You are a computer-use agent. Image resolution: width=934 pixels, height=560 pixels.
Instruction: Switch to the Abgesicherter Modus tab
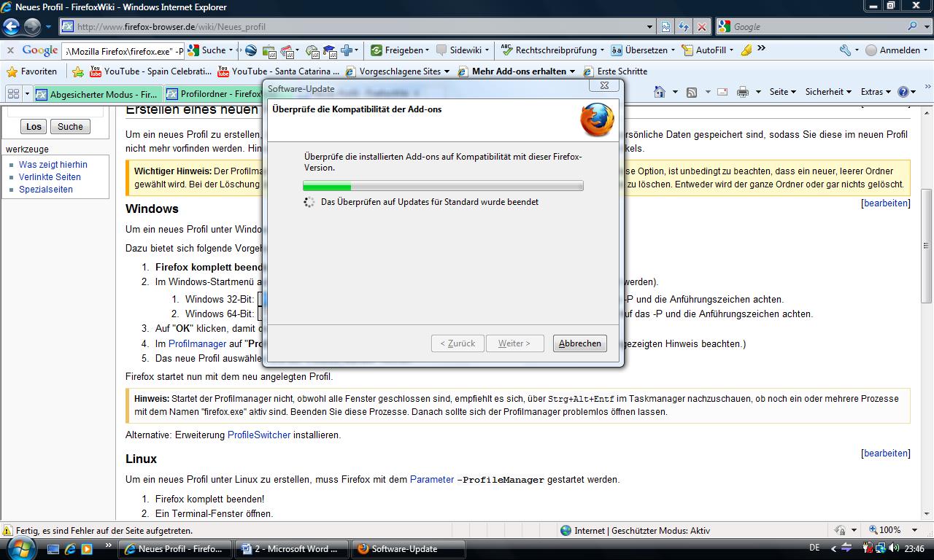[x=97, y=94]
